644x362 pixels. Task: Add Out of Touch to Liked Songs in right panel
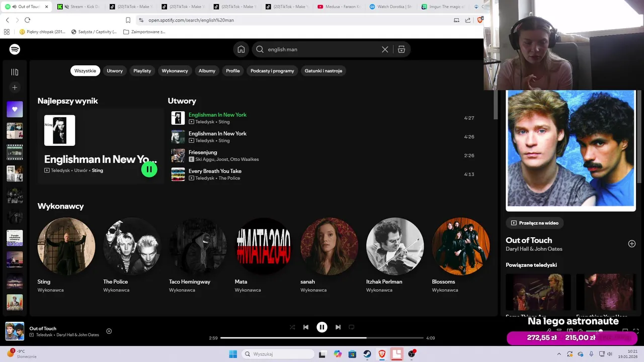click(632, 244)
